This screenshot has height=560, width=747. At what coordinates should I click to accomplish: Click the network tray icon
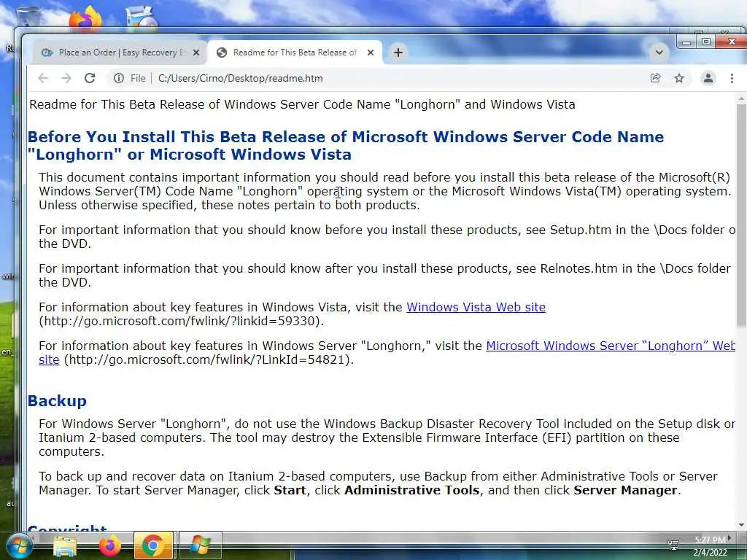pyautogui.click(x=673, y=545)
